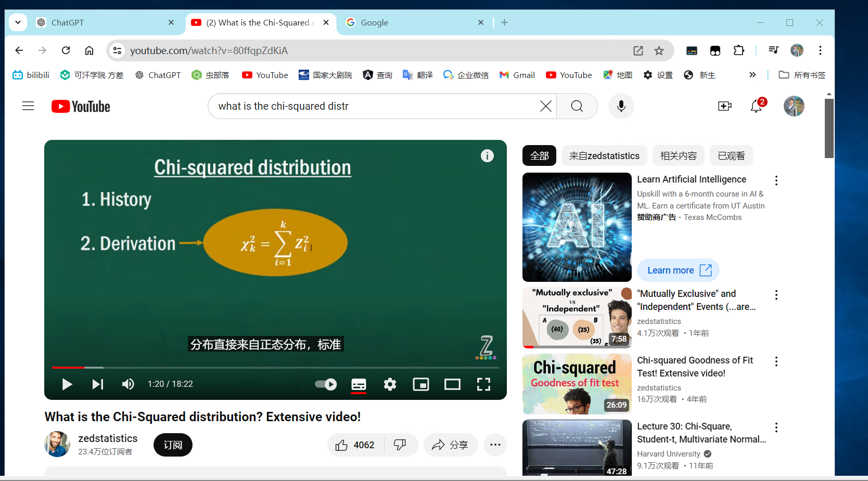Open the YouTube account avatar menu
This screenshot has width=868, height=481.
[794, 106]
